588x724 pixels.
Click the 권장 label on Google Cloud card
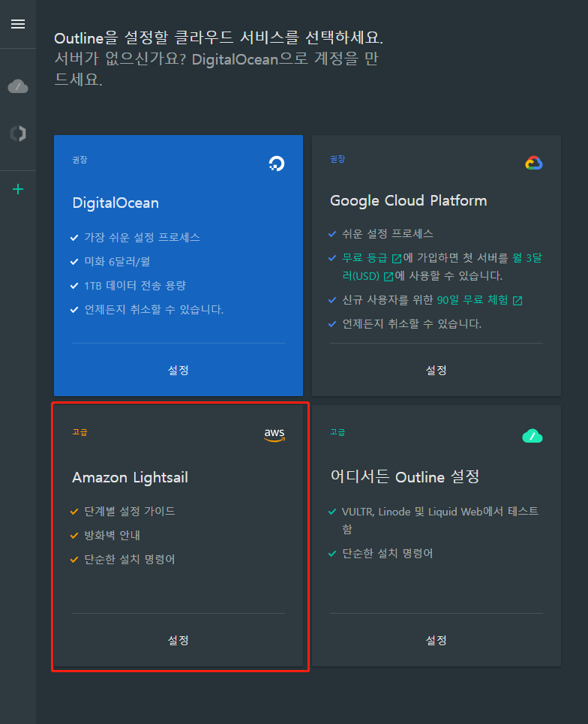pos(337,159)
